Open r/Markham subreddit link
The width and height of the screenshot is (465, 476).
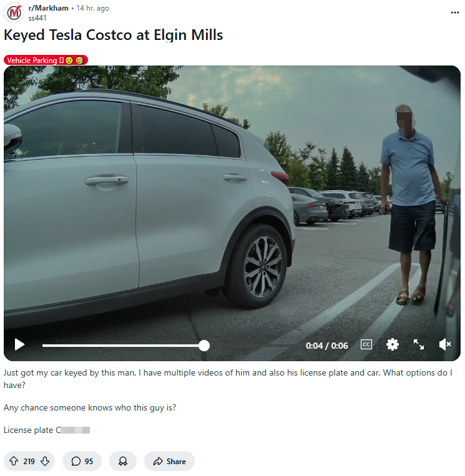click(x=48, y=8)
